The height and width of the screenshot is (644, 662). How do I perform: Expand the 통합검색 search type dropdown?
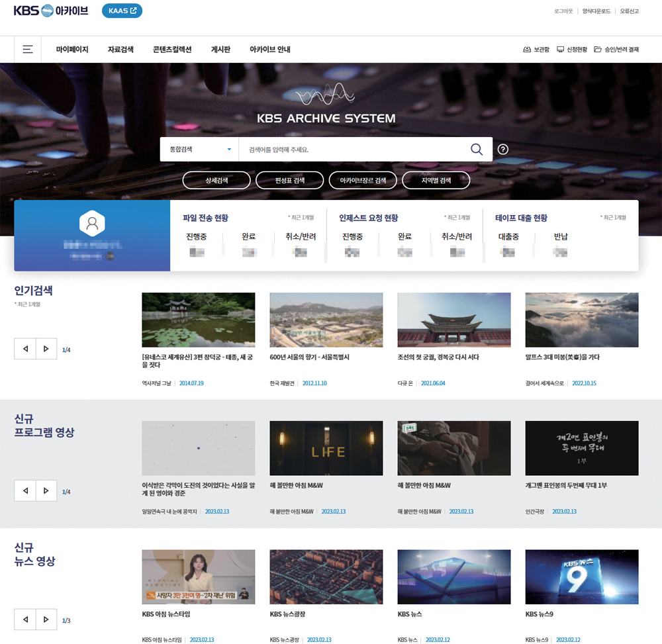[x=199, y=149]
